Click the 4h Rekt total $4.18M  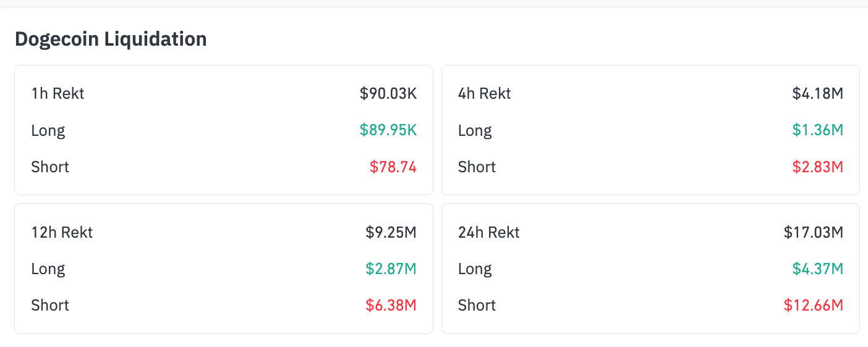(x=818, y=94)
